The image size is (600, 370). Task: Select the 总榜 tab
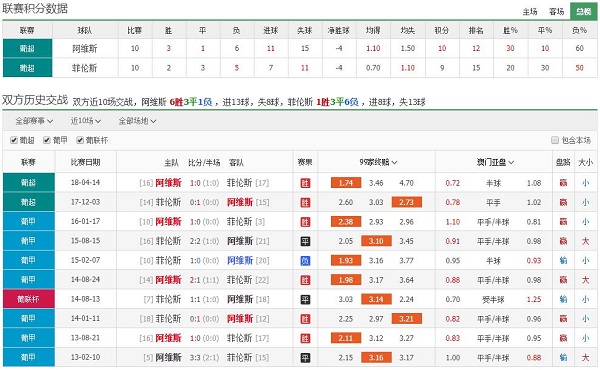(x=583, y=11)
